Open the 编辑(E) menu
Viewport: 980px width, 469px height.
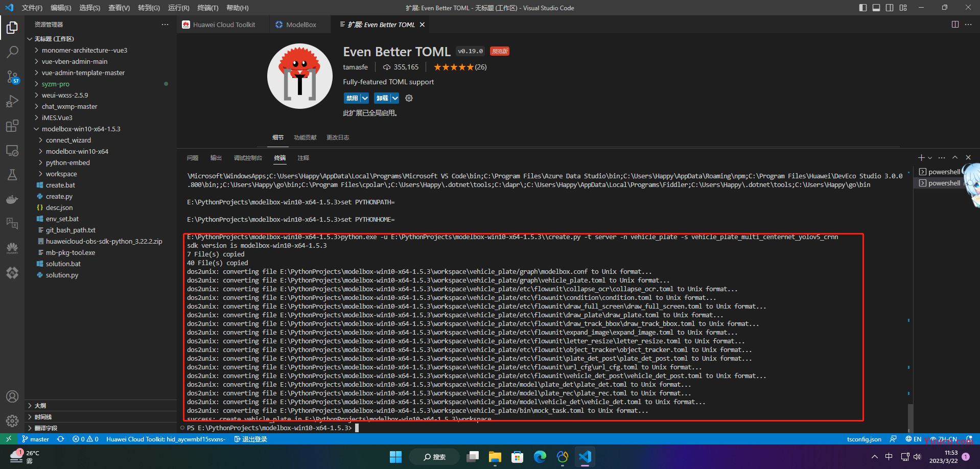click(61, 8)
